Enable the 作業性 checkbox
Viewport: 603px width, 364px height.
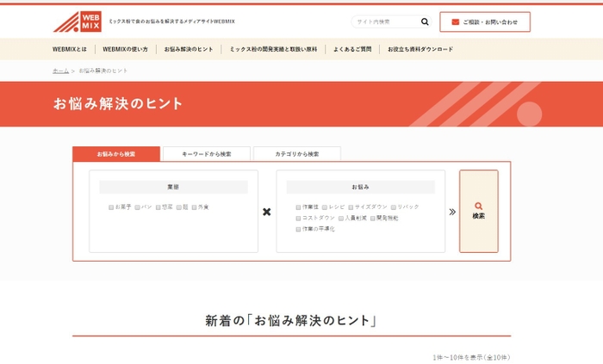298,207
